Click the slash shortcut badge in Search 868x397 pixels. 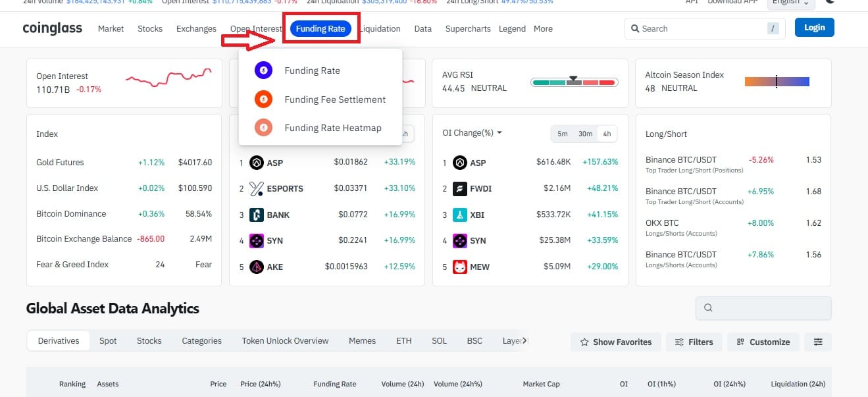click(x=773, y=28)
